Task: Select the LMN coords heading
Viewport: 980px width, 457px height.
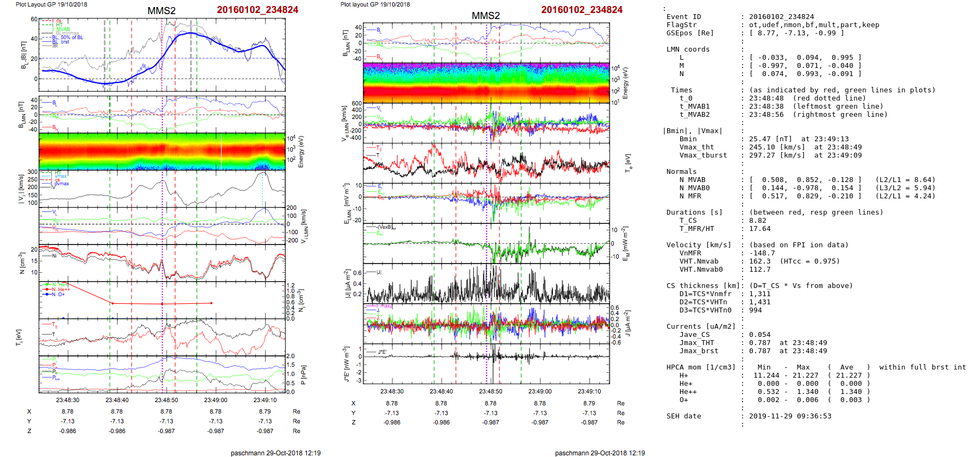Action: (688, 49)
